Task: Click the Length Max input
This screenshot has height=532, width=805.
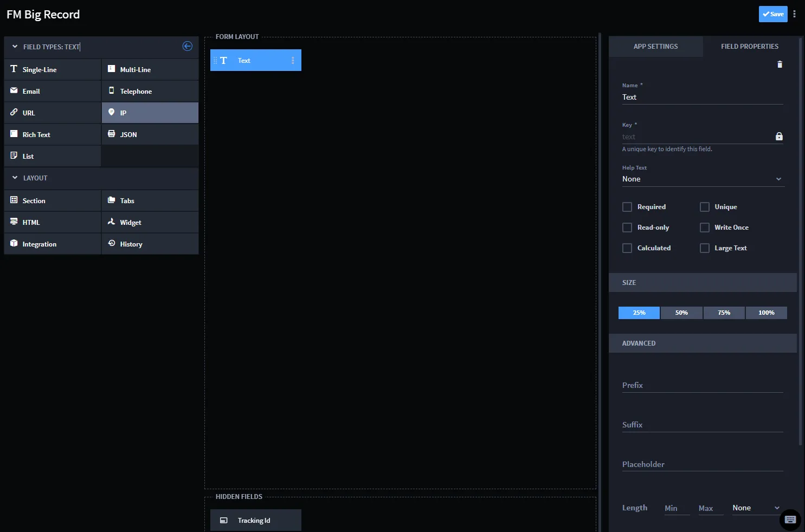Action: (x=711, y=508)
